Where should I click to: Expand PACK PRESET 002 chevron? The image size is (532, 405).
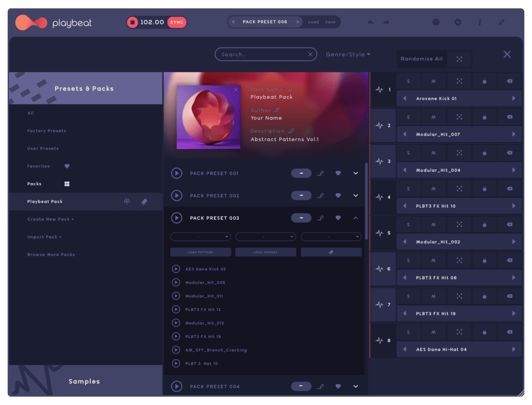pyautogui.click(x=355, y=195)
